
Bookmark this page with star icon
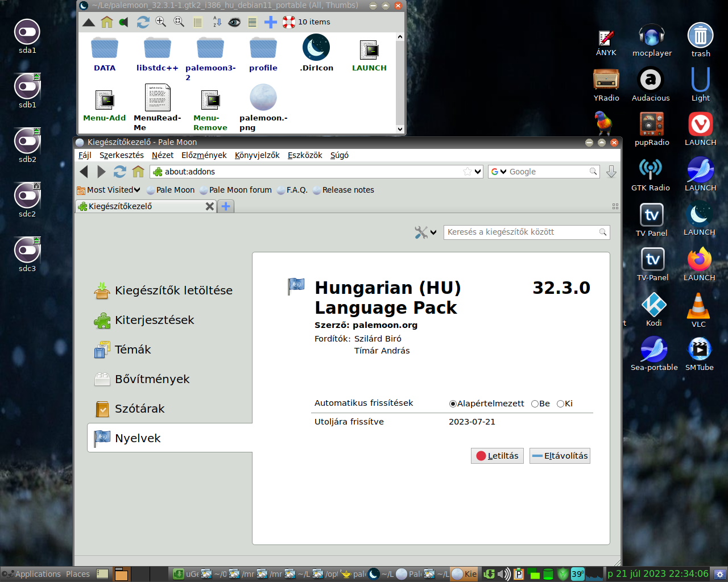468,172
